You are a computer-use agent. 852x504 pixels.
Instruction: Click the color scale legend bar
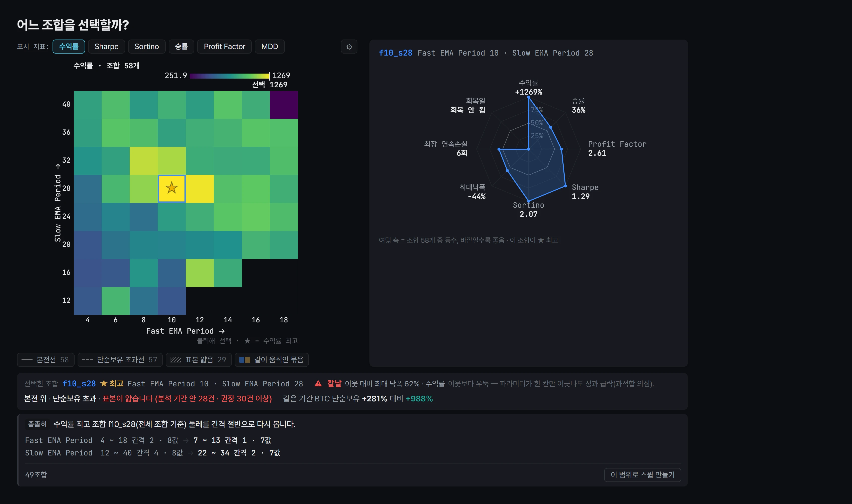(x=230, y=76)
